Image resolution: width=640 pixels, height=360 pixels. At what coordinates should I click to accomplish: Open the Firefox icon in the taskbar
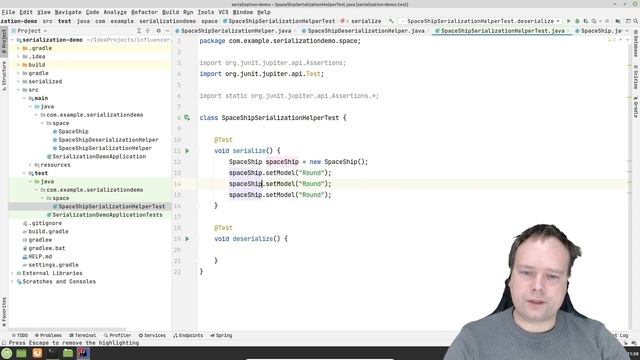(x=37, y=353)
